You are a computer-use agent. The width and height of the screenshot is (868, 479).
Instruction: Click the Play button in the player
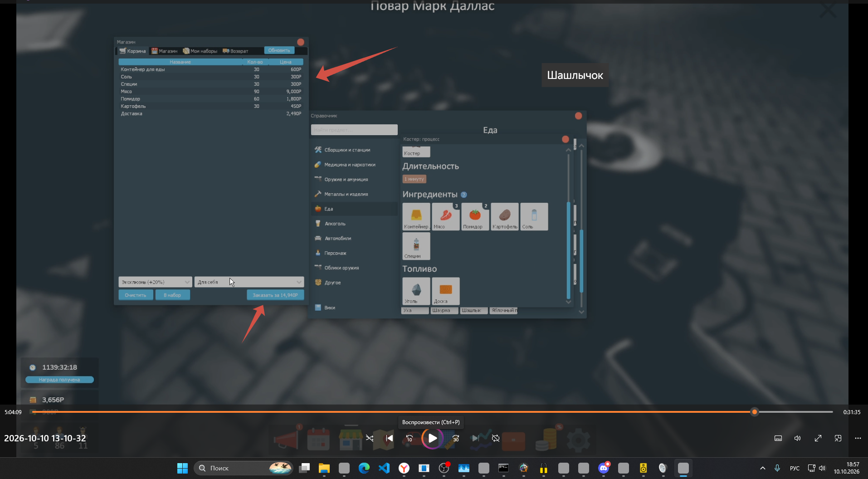tap(433, 438)
